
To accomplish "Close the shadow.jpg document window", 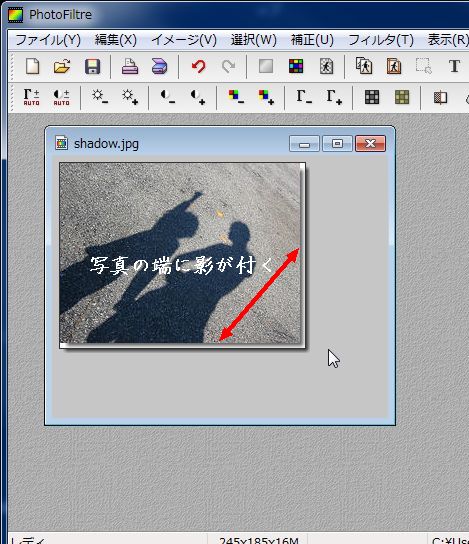I will tap(370, 143).
